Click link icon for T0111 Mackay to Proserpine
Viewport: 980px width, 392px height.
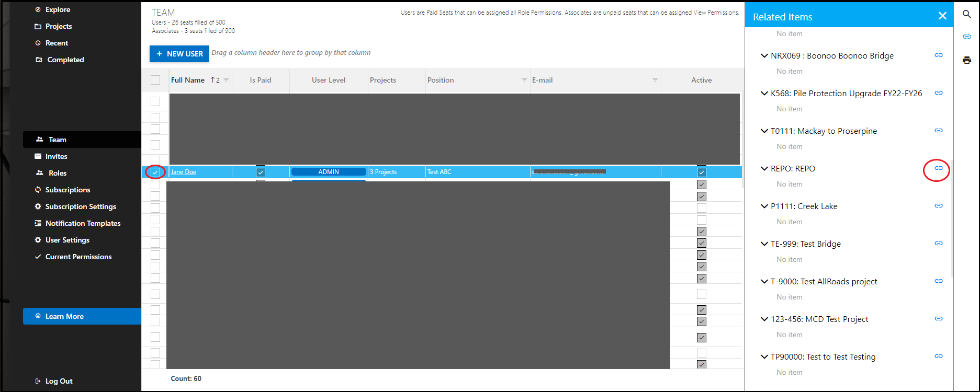coord(939,131)
